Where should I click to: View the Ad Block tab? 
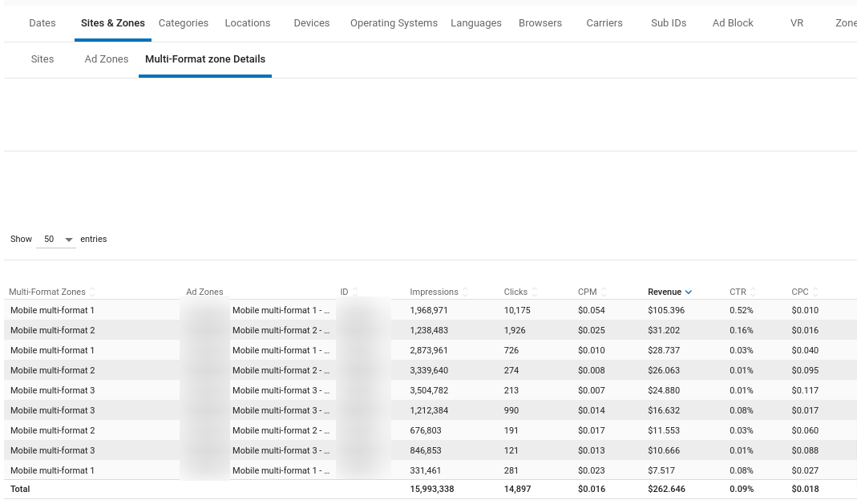click(733, 23)
